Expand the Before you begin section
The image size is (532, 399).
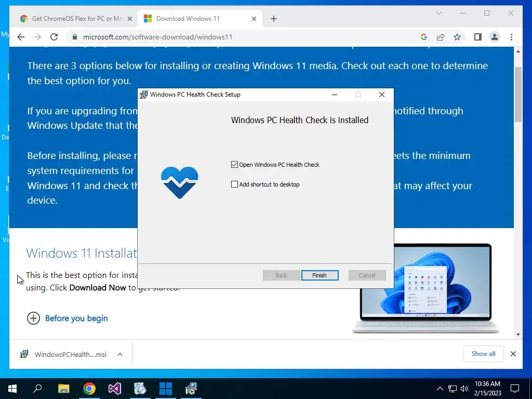[x=33, y=318]
